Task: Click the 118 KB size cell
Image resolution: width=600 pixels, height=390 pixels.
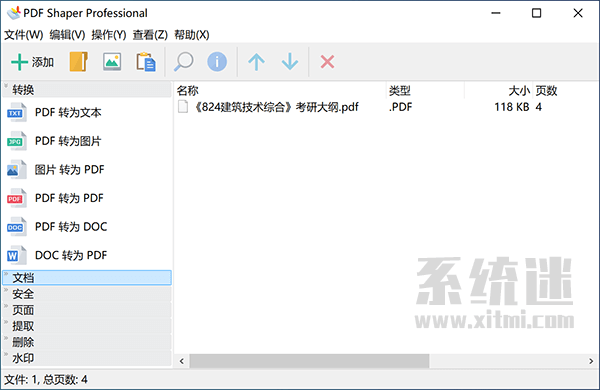Action: (x=512, y=107)
